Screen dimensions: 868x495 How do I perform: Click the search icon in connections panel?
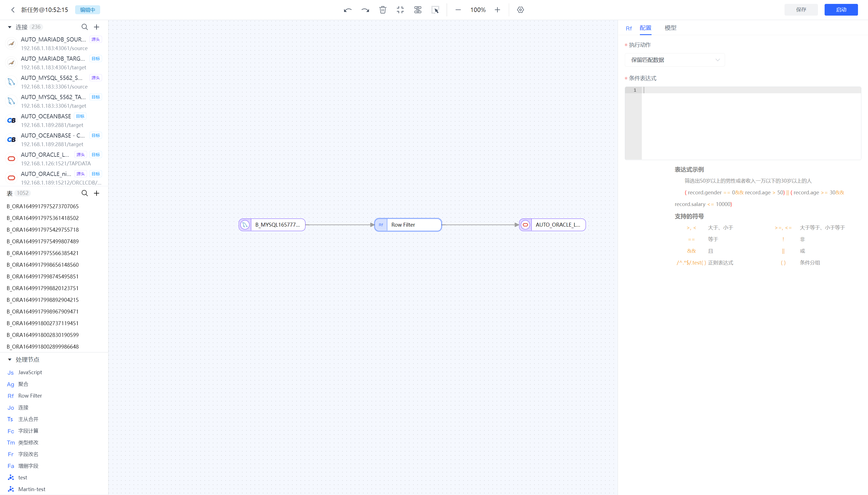[85, 27]
